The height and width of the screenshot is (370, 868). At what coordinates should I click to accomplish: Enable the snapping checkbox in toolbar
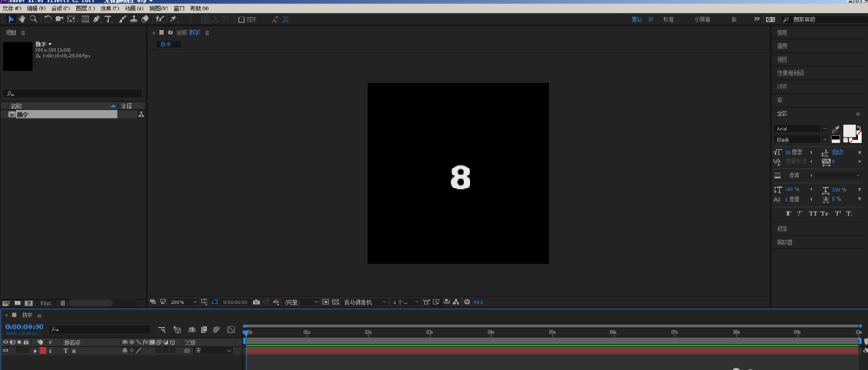240,19
